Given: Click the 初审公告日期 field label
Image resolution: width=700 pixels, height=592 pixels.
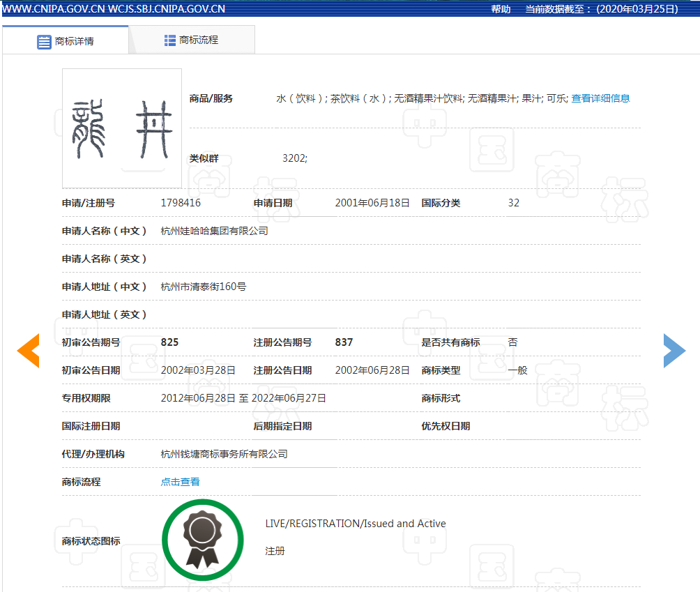Looking at the screenshot, I should (91, 370).
